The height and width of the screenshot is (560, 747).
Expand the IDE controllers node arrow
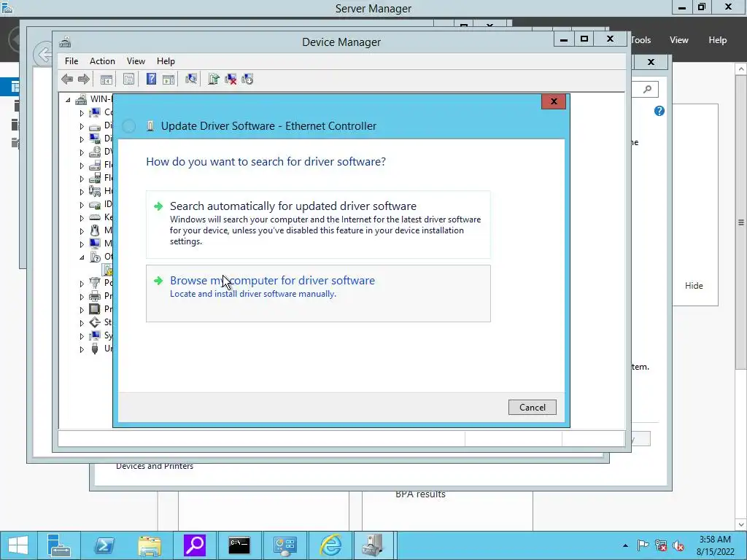click(82, 205)
